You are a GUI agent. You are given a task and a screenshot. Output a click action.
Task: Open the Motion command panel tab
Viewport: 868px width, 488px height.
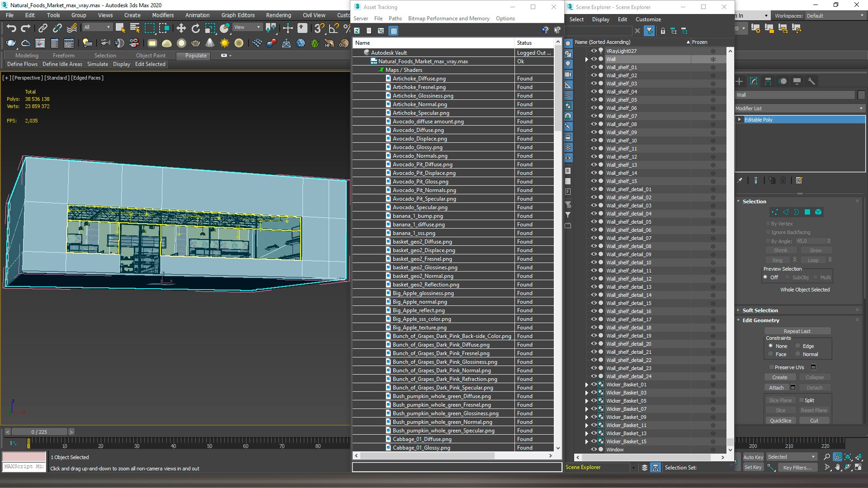point(783,81)
